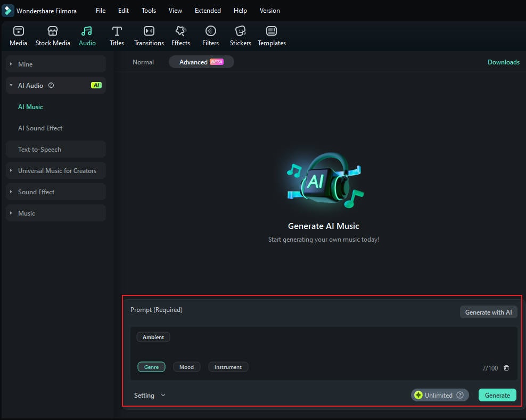Switch to the Normal mode tab
The width and height of the screenshot is (526, 420).
coord(143,62)
